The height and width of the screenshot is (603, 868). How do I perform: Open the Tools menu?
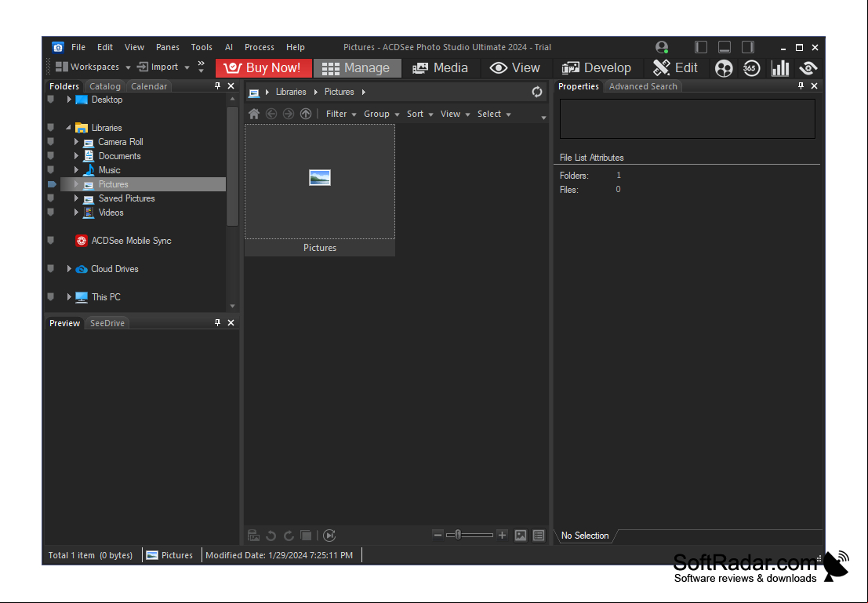[202, 48]
